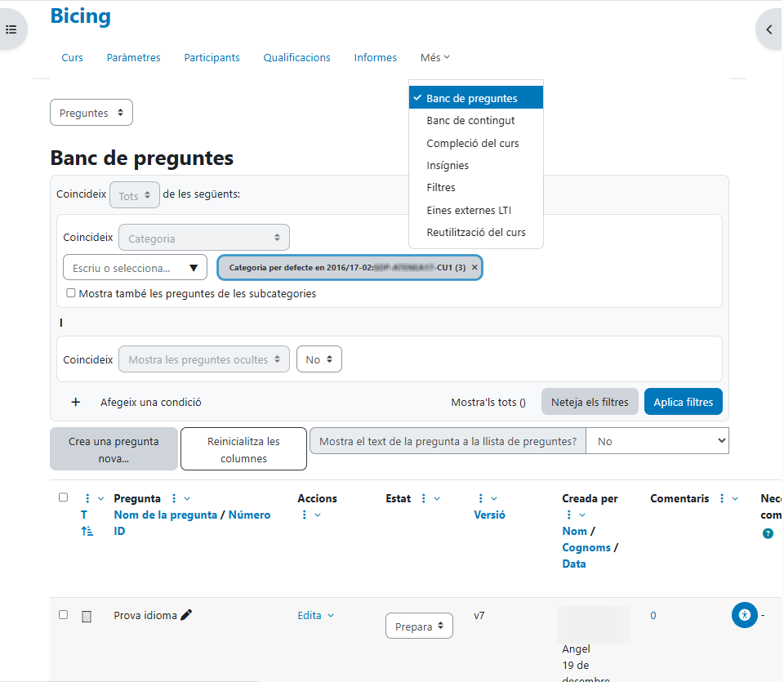Open the course index drawer icon
This screenshot has width=784, height=682.
[x=11, y=29]
